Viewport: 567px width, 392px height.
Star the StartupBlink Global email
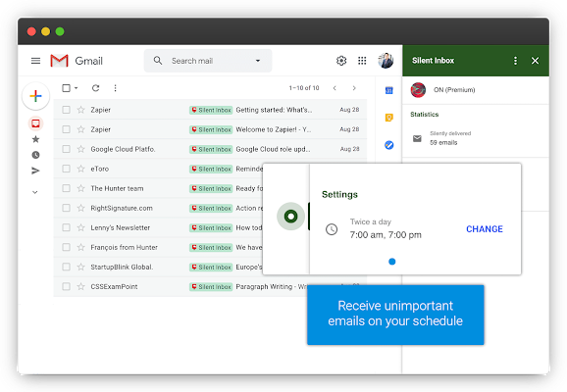click(81, 267)
